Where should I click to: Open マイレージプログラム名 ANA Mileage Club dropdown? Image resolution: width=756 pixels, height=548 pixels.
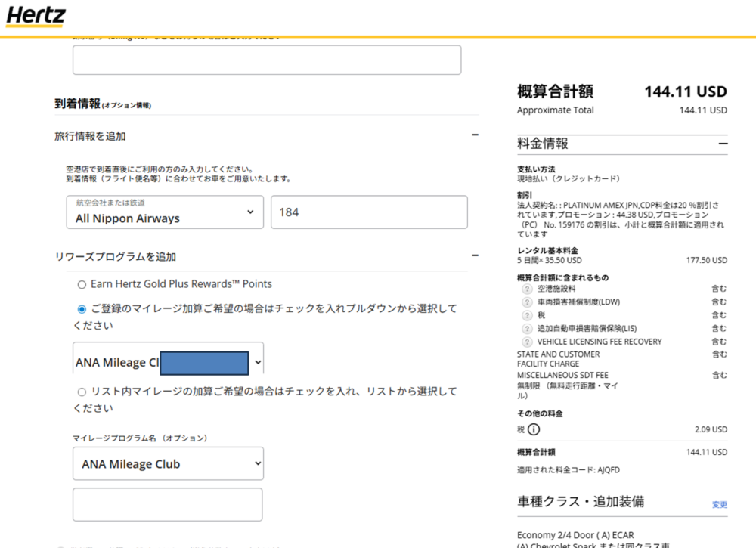click(x=168, y=464)
